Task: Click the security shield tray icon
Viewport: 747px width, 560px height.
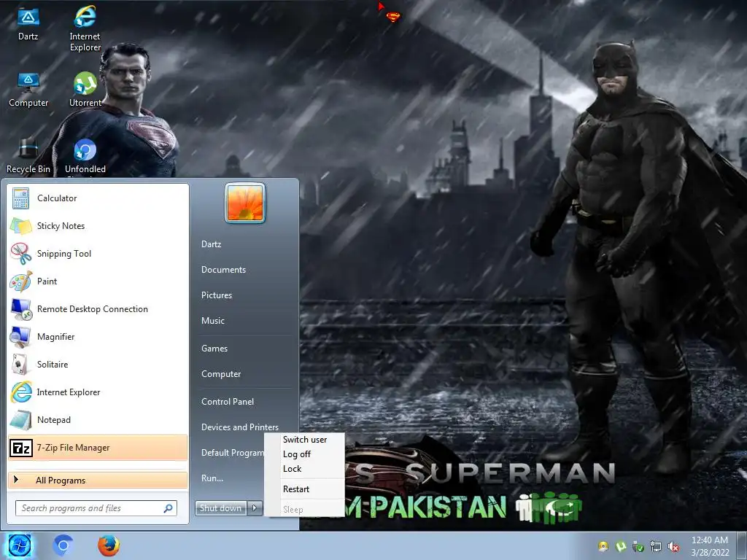Action: pyautogui.click(x=638, y=547)
